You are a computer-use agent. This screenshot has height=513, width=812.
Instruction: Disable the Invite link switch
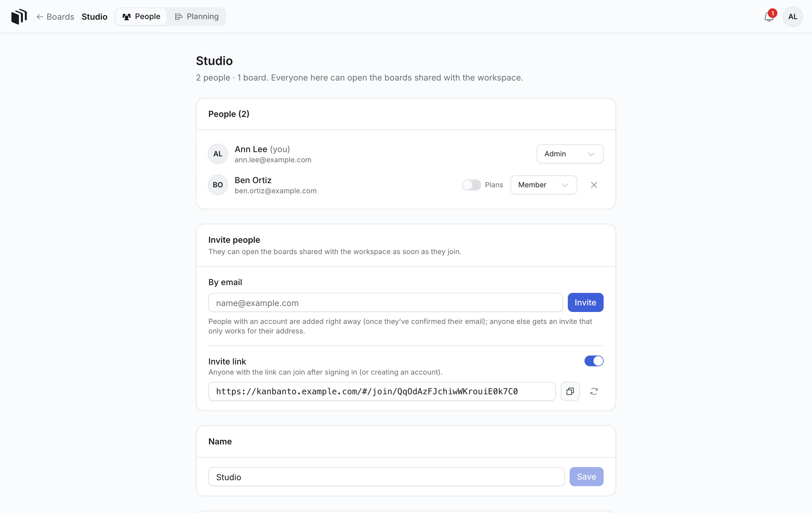tap(594, 361)
